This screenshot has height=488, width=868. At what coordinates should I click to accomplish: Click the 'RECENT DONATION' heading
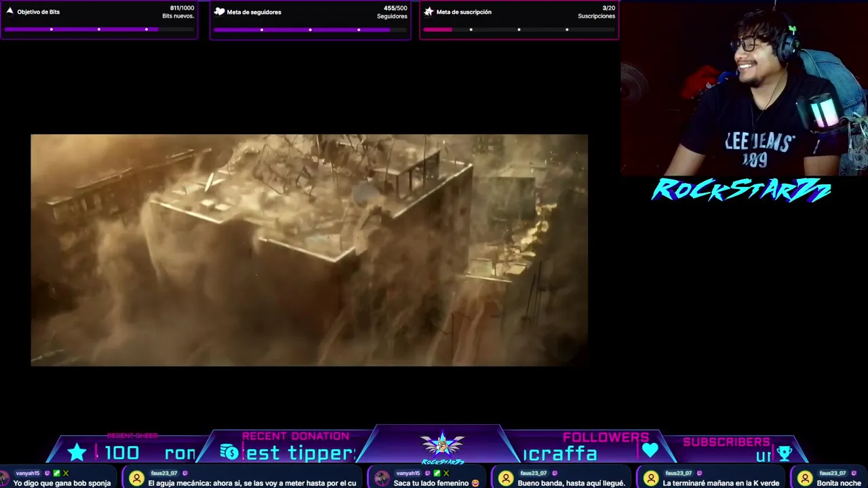tap(296, 436)
